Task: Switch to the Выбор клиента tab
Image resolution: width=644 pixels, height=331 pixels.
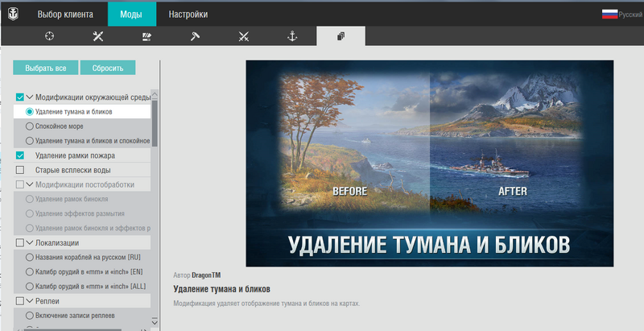Action: 65,14
